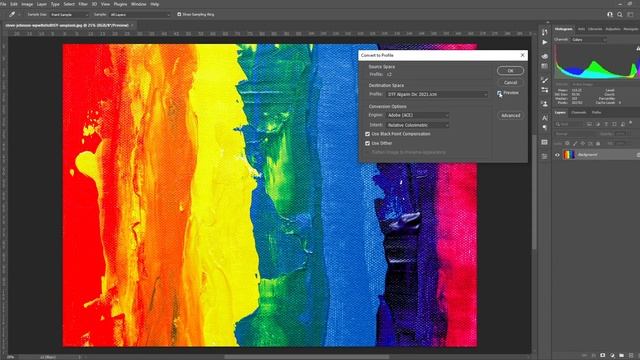Hide the Background layer eye icon
Screen dimensions: 640x360
tap(557, 155)
